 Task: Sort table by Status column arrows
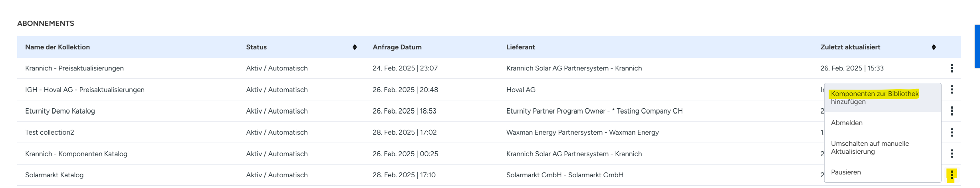[355, 47]
